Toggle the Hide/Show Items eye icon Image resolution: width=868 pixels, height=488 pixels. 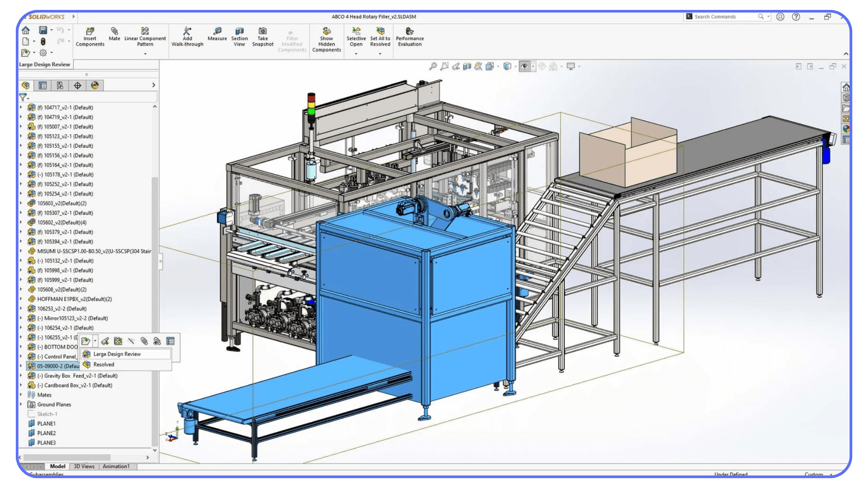(524, 66)
